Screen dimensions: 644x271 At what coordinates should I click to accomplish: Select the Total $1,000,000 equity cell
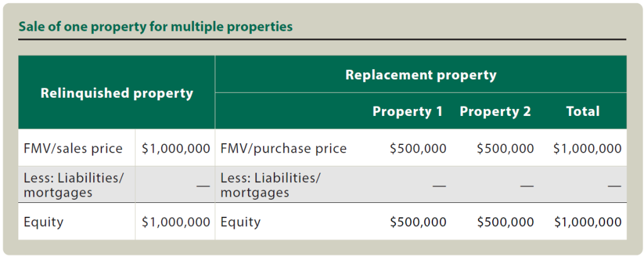(x=587, y=222)
